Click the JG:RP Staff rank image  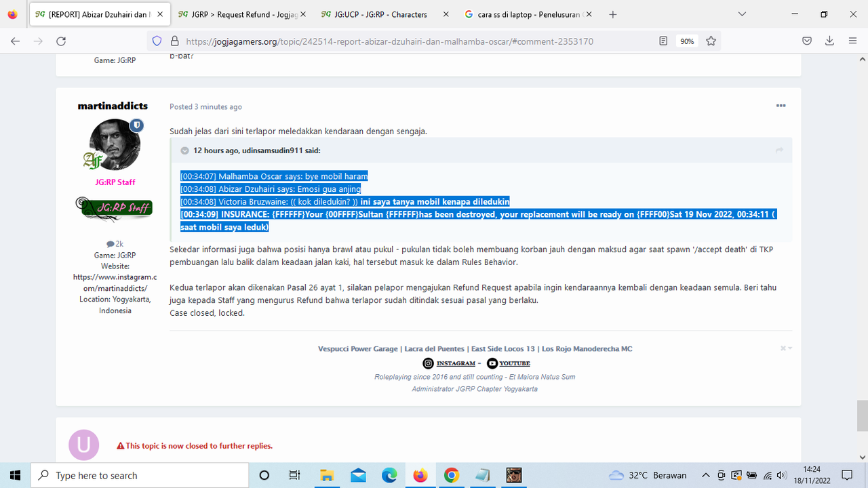coord(115,207)
